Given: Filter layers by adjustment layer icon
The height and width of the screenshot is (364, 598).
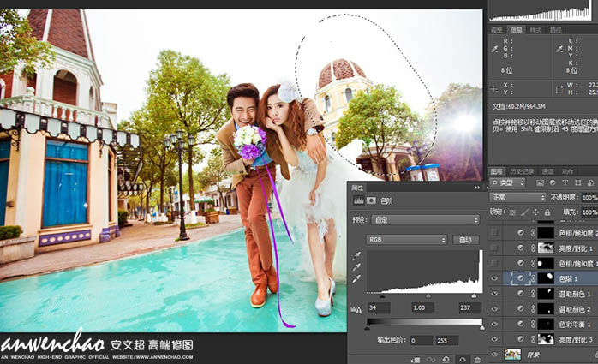Looking at the screenshot, I should tap(553, 183).
